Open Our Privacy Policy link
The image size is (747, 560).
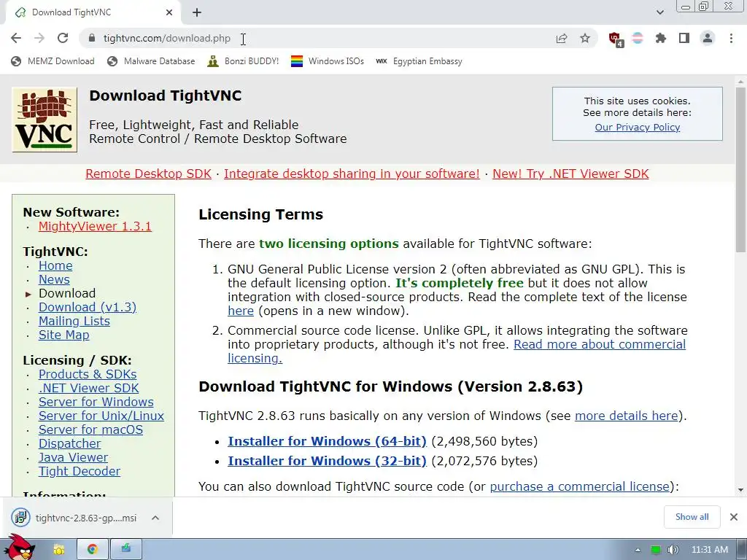click(637, 127)
